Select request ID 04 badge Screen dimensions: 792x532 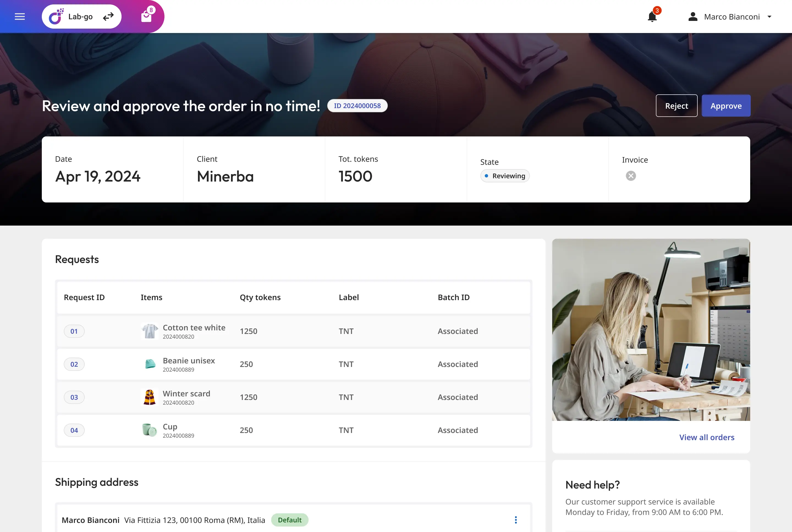[74, 430]
